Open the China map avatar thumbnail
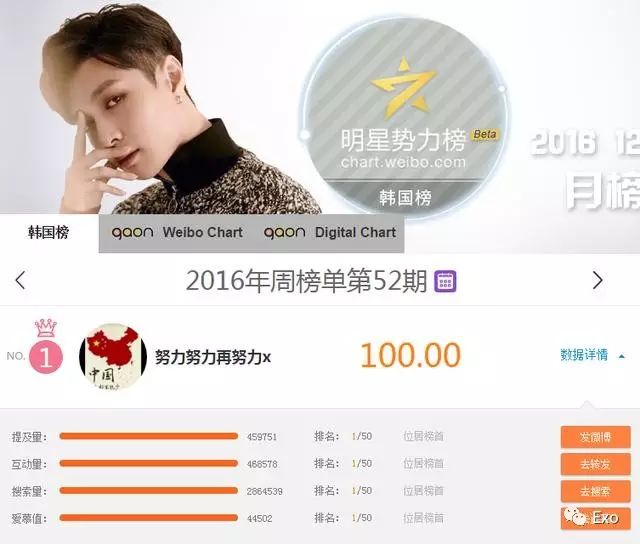640x544 pixels. pyautogui.click(x=113, y=357)
